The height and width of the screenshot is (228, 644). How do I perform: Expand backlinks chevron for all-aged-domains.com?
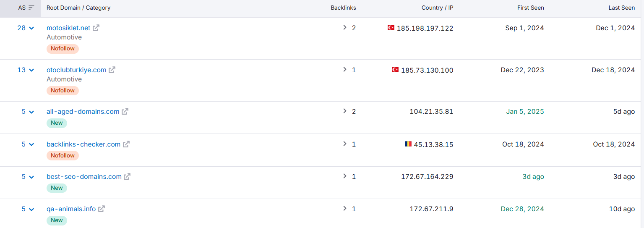[x=345, y=111]
